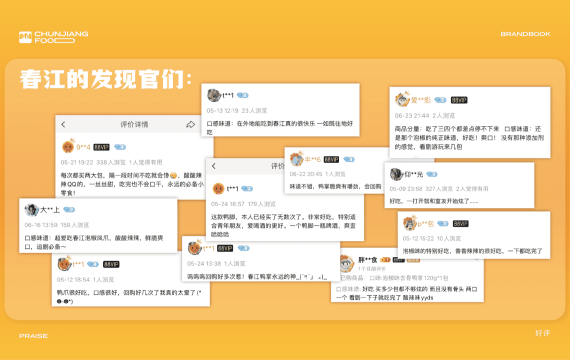Open avatar on the 05-12 18:54 review

65,264
